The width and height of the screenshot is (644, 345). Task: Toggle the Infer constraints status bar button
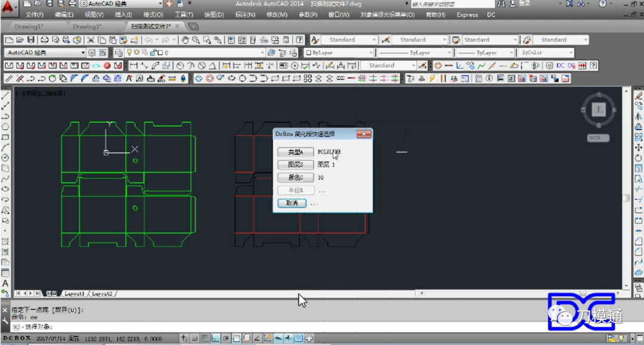[184, 338]
